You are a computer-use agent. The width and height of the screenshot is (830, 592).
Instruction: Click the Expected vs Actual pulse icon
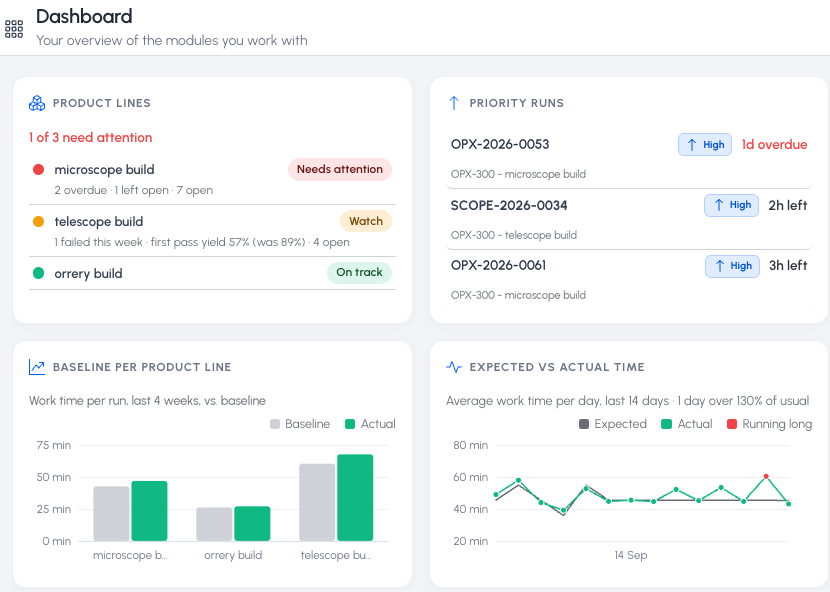[x=454, y=367]
